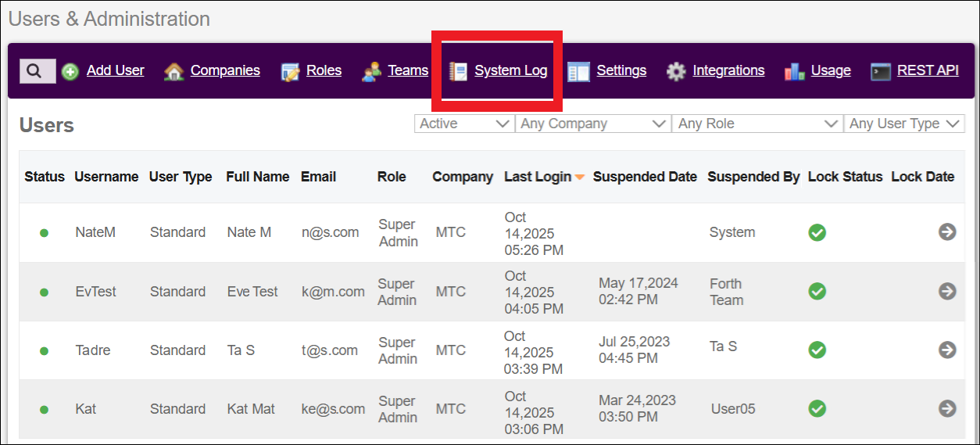This screenshot has height=445, width=980.
Task: Click the Teams people icon
Action: [372, 71]
